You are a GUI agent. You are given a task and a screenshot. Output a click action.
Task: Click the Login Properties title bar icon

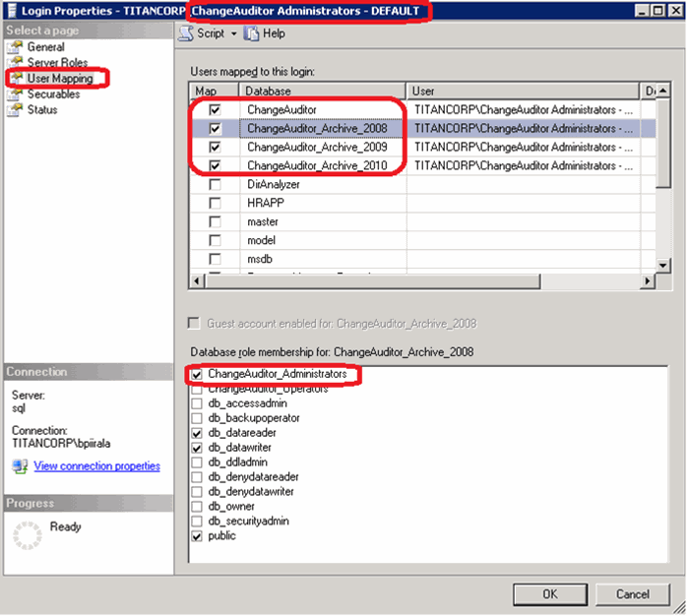[12, 11]
